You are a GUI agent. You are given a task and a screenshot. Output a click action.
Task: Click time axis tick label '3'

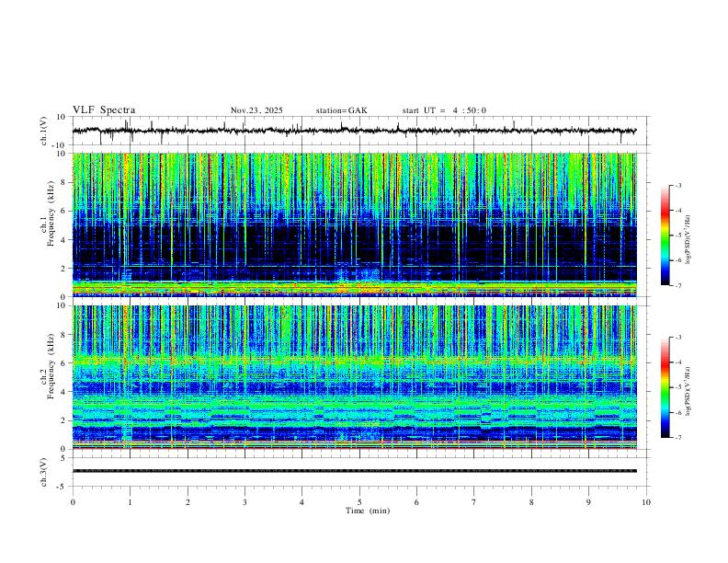click(245, 502)
